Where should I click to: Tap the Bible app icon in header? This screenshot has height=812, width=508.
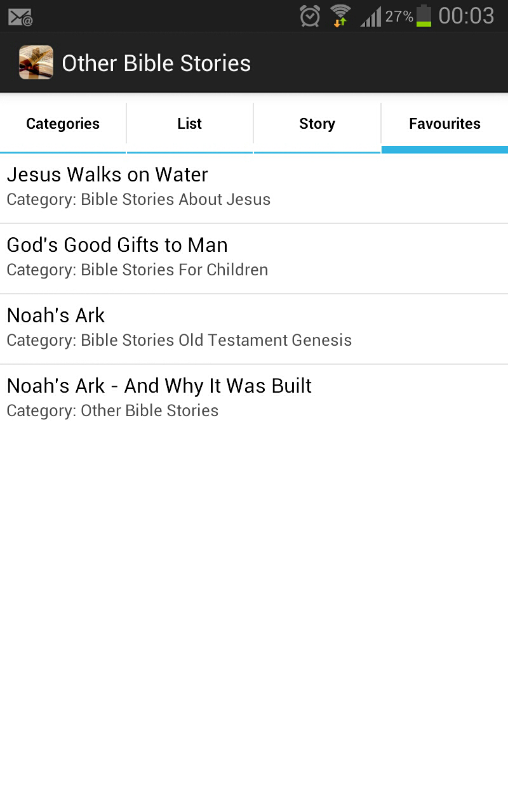pos(36,62)
